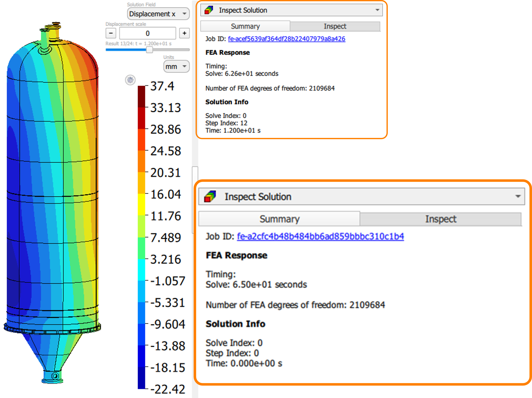Image resolution: width=532 pixels, height=398 pixels.
Task: Open job link fe-acef5639af364df28b22407979a8a426
Action: tap(286, 39)
